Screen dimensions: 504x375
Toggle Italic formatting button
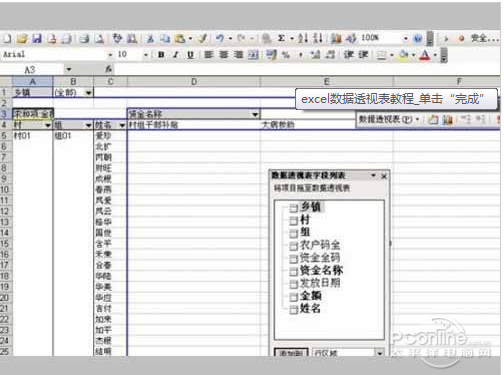[x=176, y=55]
